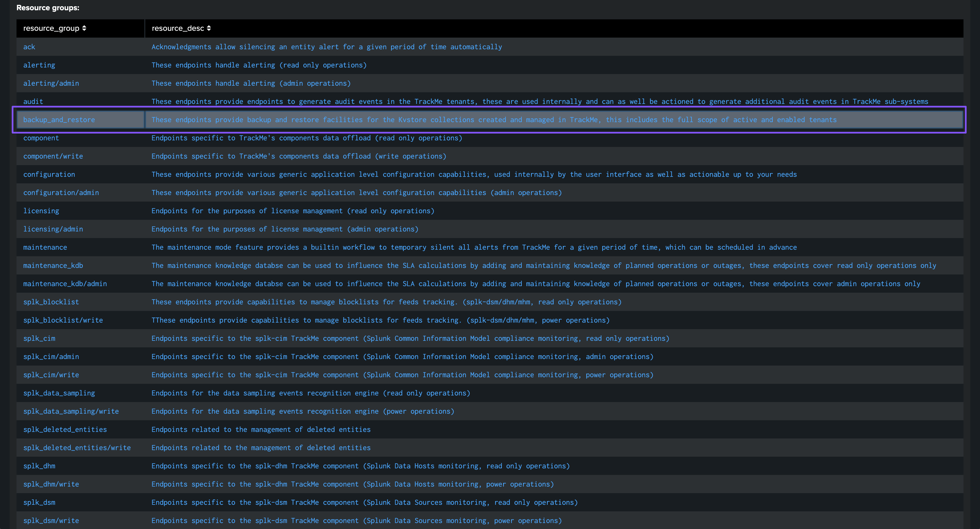Click deleted entities description in splk_deleted_entities/write row
The height and width of the screenshot is (529, 980).
point(261,448)
